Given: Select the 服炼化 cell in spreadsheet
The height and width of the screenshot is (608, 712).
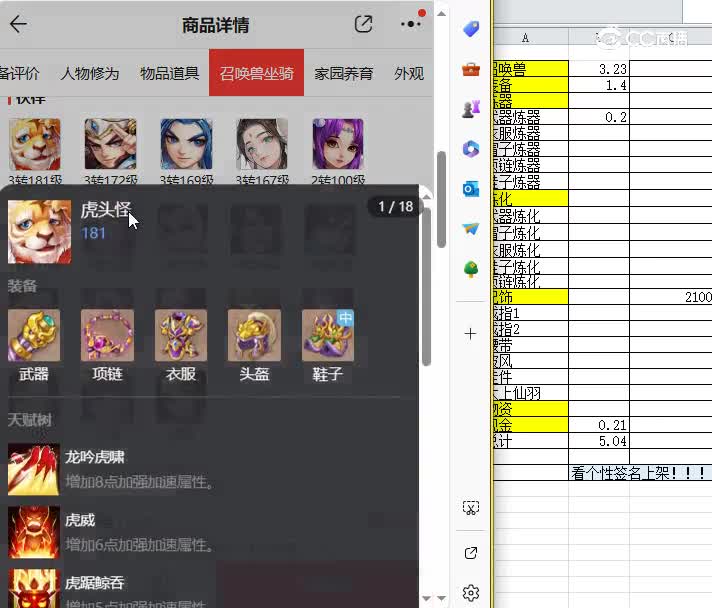Looking at the screenshot, I should (530, 250).
